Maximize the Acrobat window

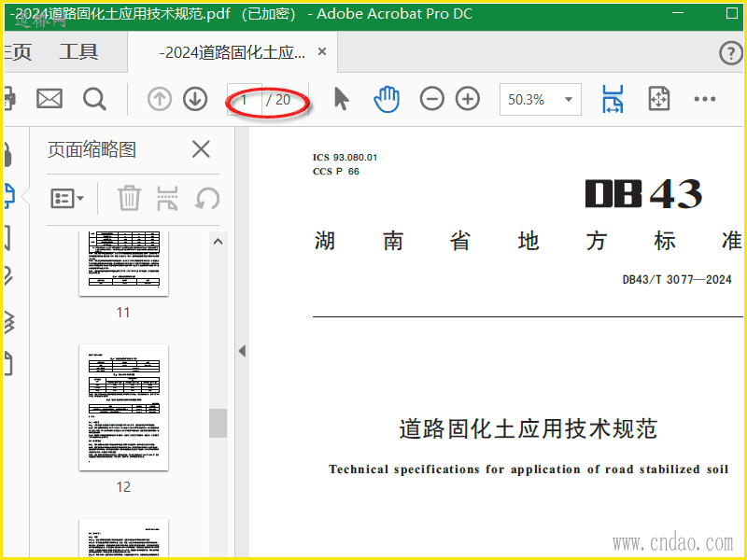(732, 13)
